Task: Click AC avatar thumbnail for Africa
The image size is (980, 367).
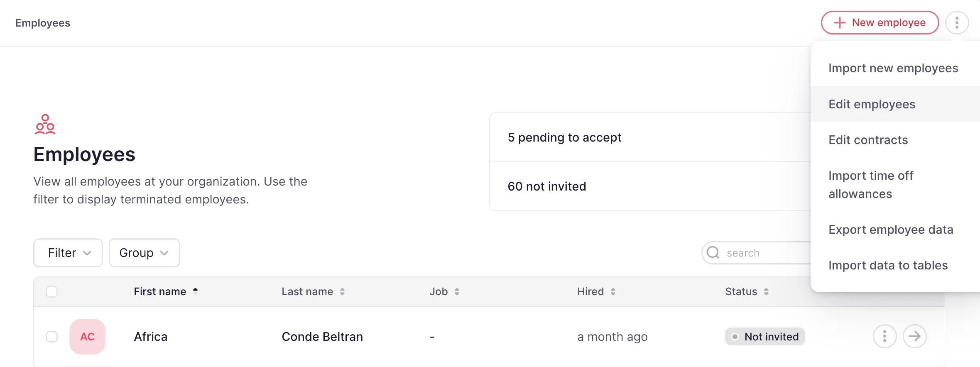Action: [x=87, y=336]
